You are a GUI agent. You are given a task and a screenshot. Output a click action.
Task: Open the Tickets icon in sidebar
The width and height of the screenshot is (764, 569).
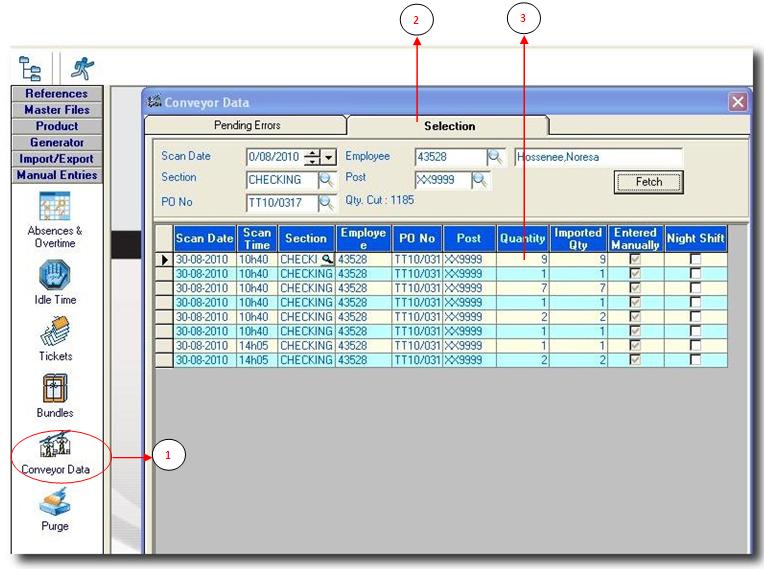[55, 331]
